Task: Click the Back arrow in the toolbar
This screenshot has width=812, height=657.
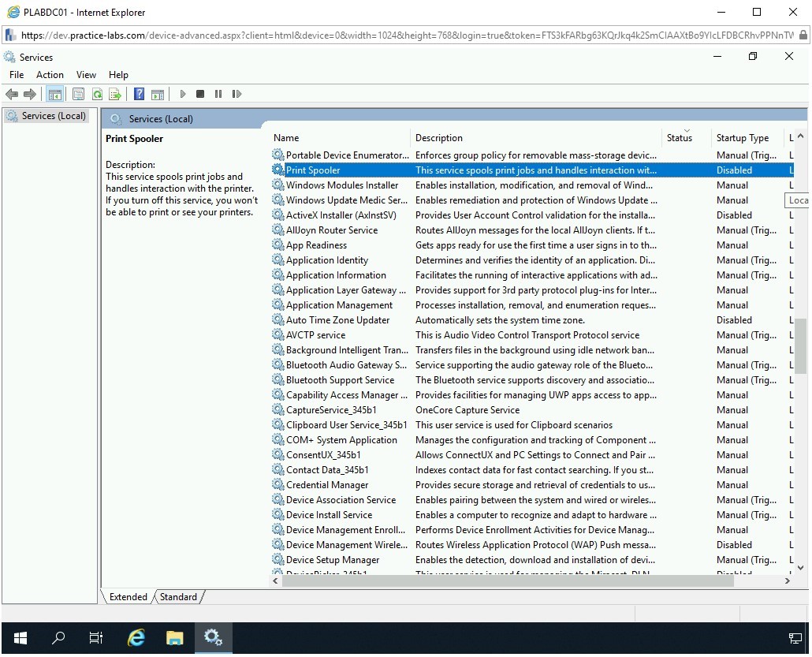Action: point(12,94)
